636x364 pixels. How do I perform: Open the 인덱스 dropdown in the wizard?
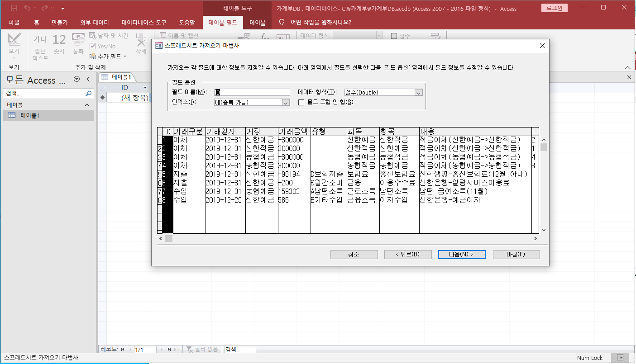(286, 103)
